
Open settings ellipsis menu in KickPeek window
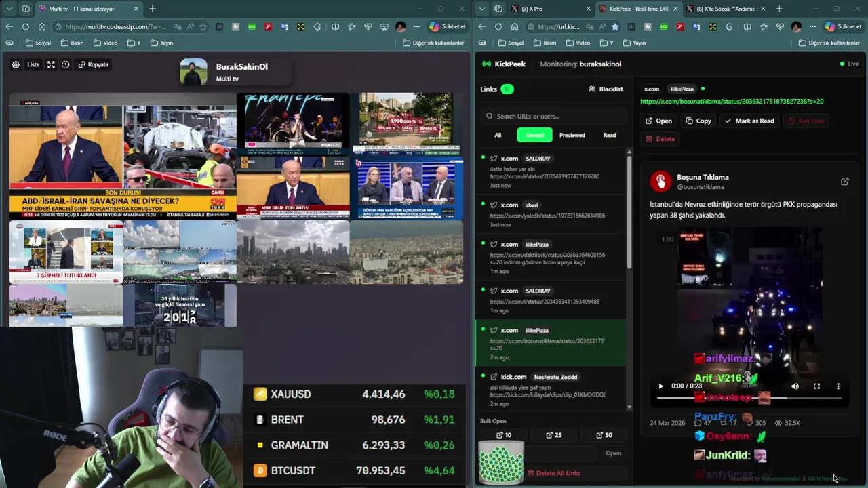click(x=814, y=26)
